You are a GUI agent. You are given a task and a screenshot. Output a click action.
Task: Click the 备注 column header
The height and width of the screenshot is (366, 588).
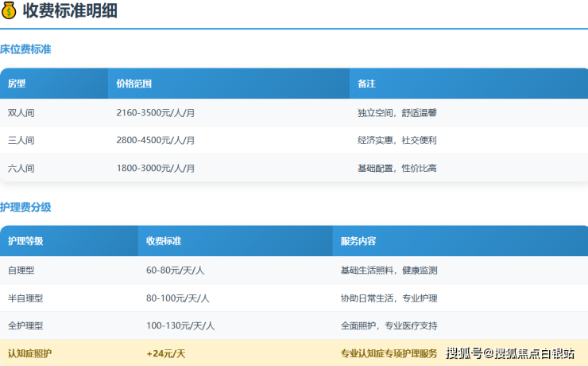366,84
